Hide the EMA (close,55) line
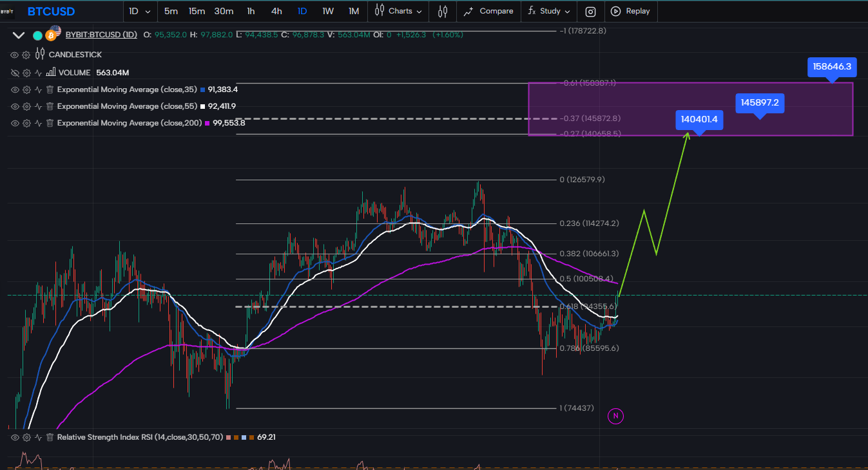This screenshot has height=470, width=868. tap(15, 106)
